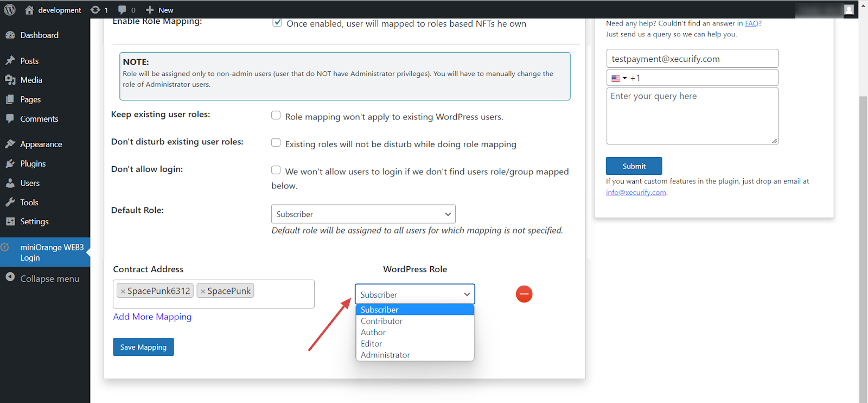The height and width of the screenshot is (403, 868).
Task: Click the Posts pin icon
Action: click(10, 61)
